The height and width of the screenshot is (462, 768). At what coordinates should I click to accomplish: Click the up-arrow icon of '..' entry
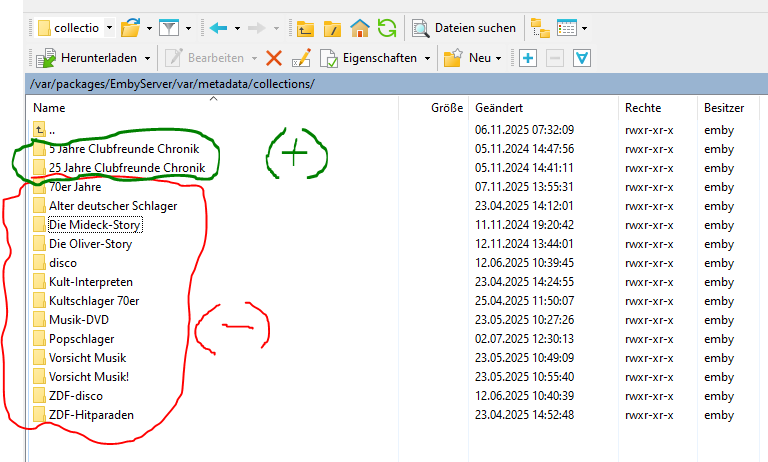coord(39,130)
